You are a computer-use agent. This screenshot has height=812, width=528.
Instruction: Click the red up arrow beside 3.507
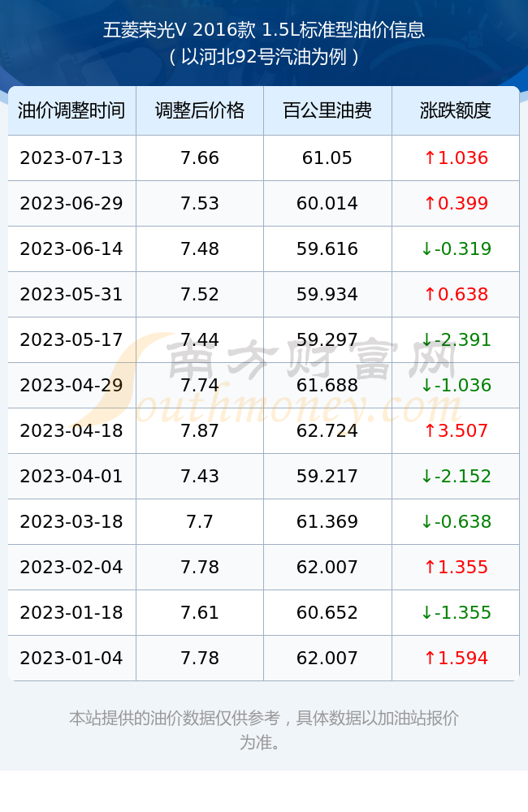430,431
